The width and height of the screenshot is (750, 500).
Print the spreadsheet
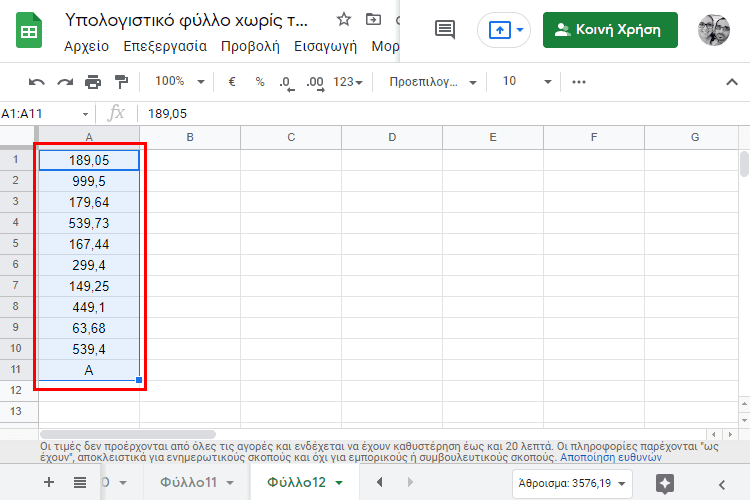(x=93, y=82)
